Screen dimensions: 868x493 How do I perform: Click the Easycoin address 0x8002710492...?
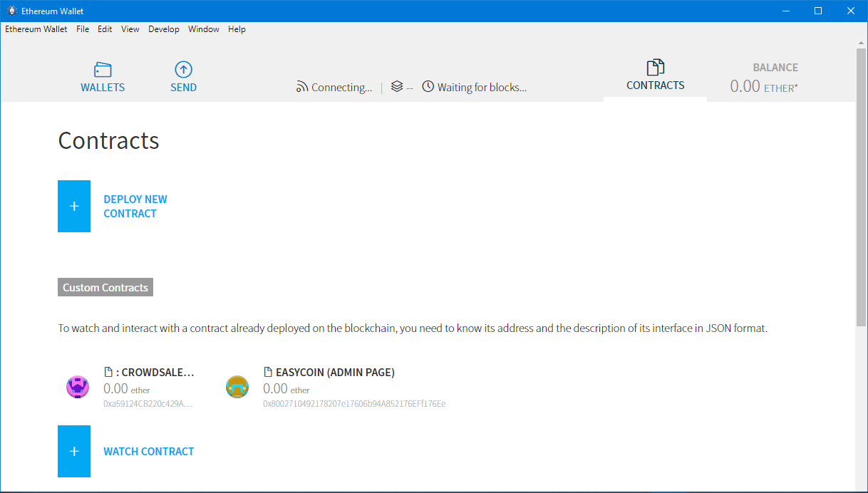[x=354, y=404]
